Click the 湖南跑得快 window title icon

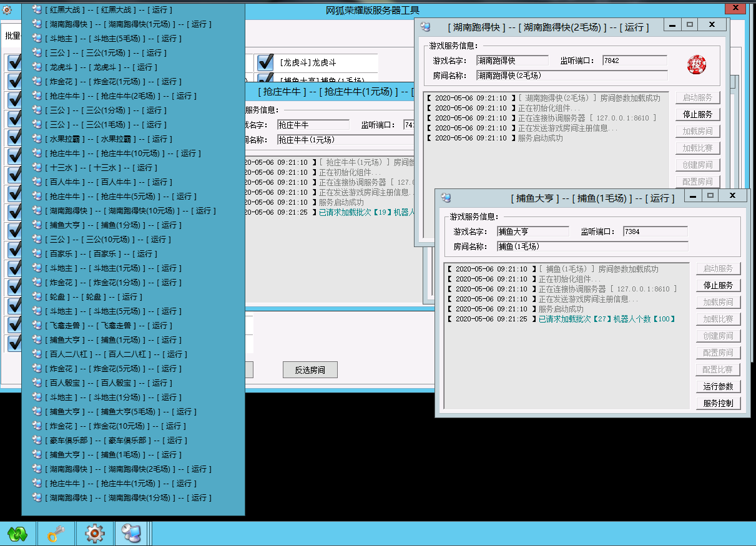(425, 27)
